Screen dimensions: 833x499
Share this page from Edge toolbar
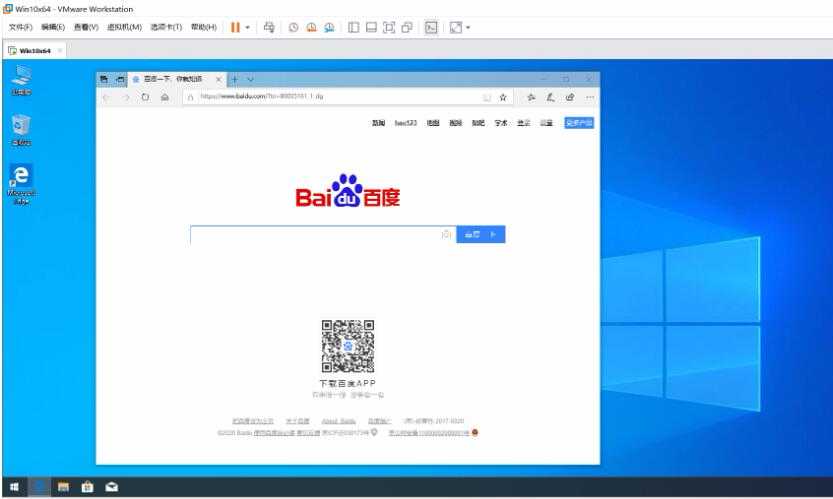tap(570, 97)
